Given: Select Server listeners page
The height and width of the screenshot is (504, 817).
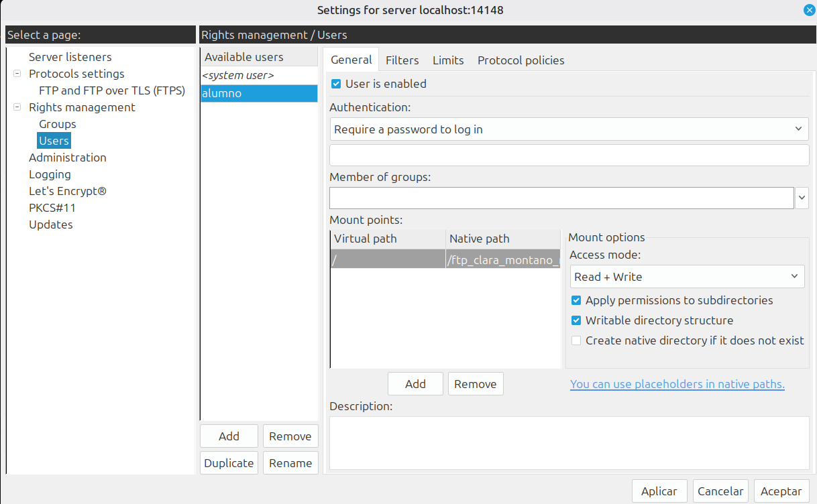Looking at the screenshot, I should click(70, 57).
